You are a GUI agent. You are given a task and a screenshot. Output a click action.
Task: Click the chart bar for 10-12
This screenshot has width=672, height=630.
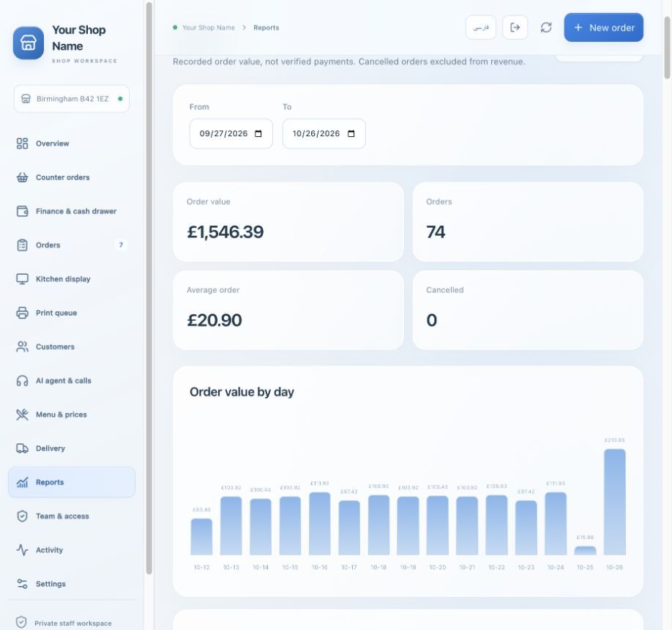click(x=201, y=536)
